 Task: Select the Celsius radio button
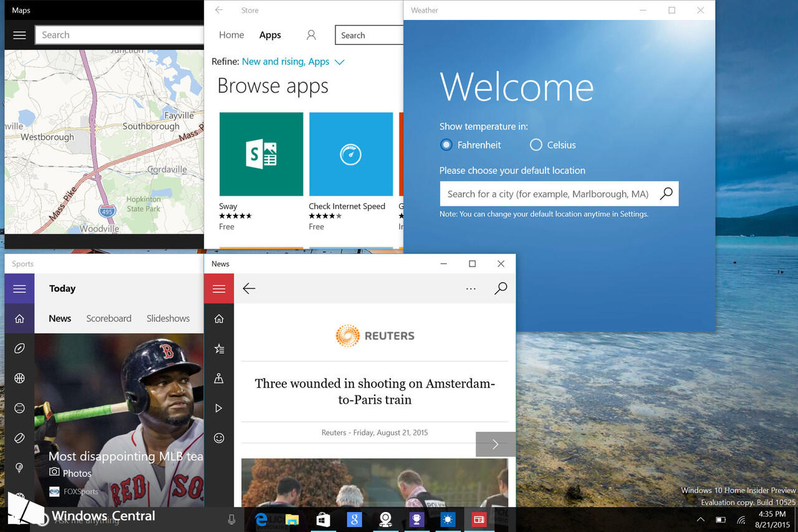pos(536,145)
